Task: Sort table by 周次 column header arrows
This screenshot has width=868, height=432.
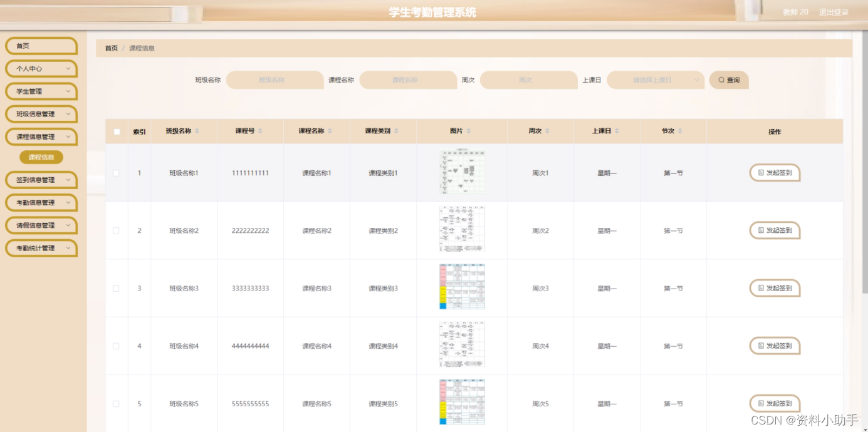Action: click(x=547, y=131)
